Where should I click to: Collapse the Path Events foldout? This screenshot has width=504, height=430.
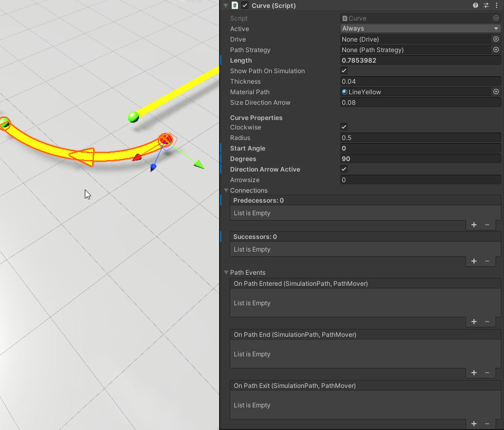[x=226, y=273]
